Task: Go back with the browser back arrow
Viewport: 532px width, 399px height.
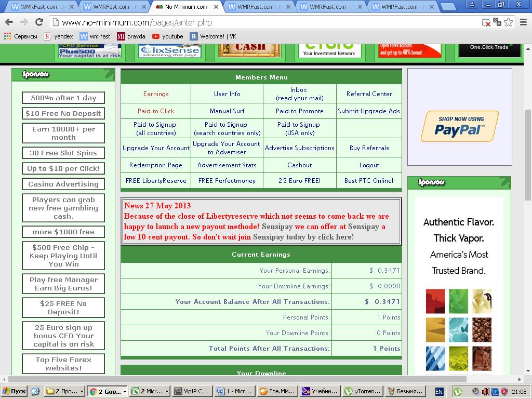Action: click(9, 22)
